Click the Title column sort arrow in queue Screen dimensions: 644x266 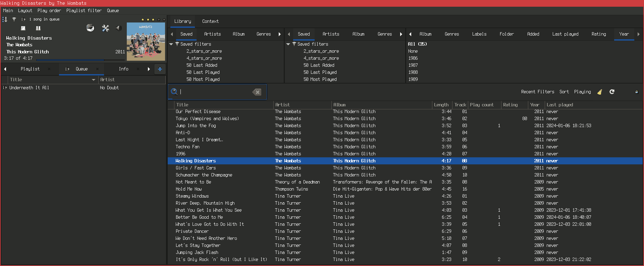pyautogui.click(x=94, y=80)
